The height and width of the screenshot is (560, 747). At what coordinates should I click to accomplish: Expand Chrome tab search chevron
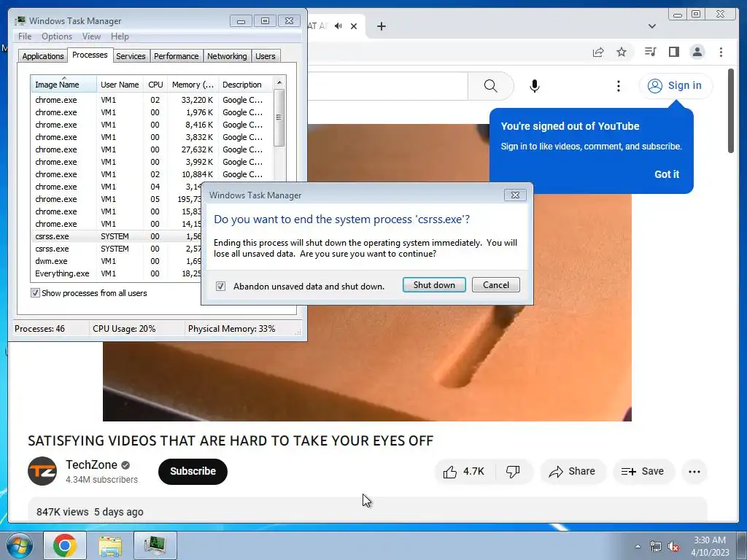point(652,26)
